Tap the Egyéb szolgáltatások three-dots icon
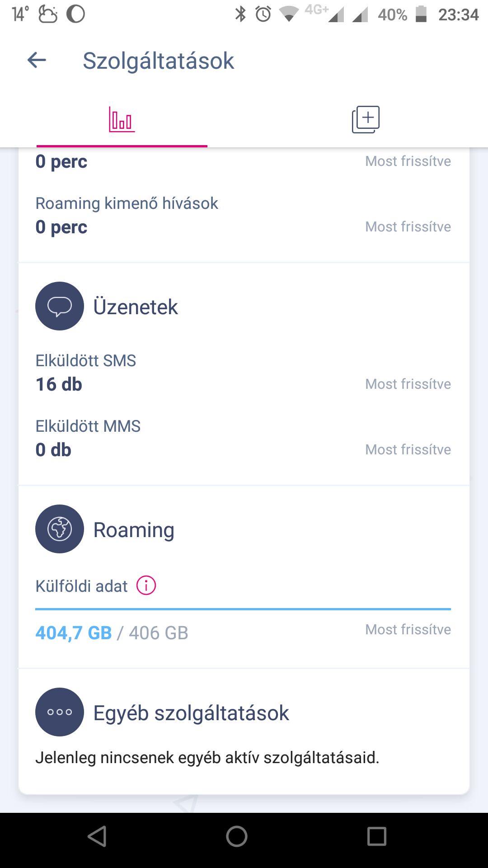 point(60,712)
